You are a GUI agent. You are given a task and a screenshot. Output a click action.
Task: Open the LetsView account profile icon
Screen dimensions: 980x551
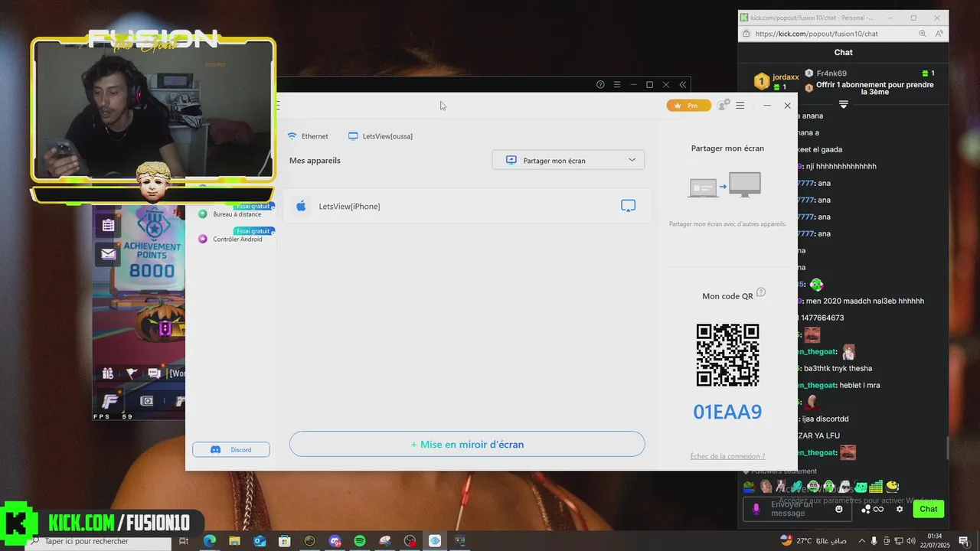click(x=723, y=106)
